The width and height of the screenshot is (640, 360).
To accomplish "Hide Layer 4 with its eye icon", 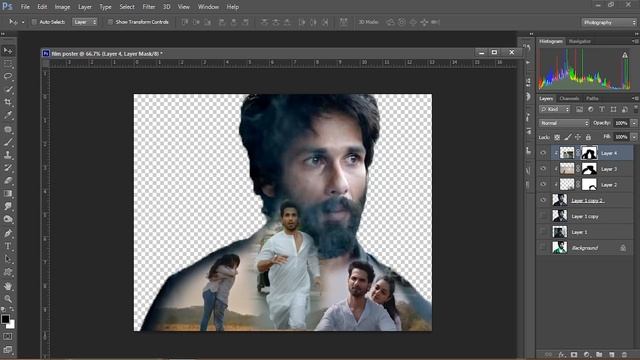I will tap(543, 153).
